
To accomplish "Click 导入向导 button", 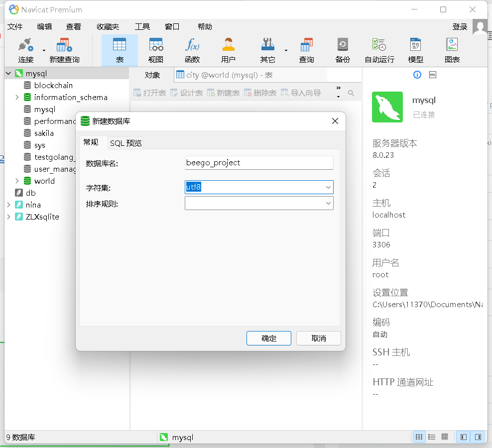I will coord(301,93).
